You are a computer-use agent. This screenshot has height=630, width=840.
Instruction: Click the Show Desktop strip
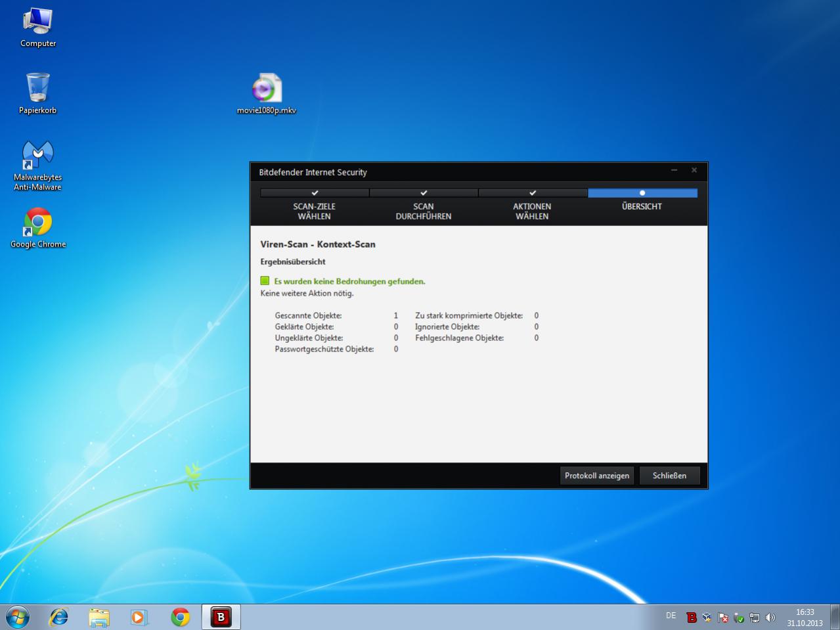(835, 618)
